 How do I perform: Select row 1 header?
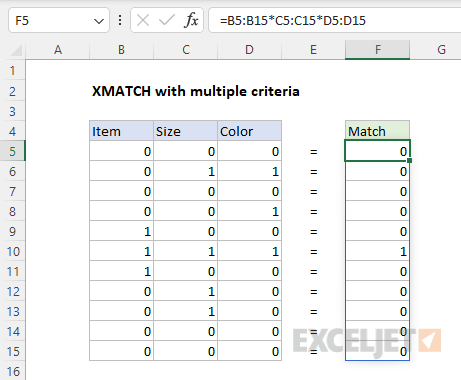[x=13, y=71]
